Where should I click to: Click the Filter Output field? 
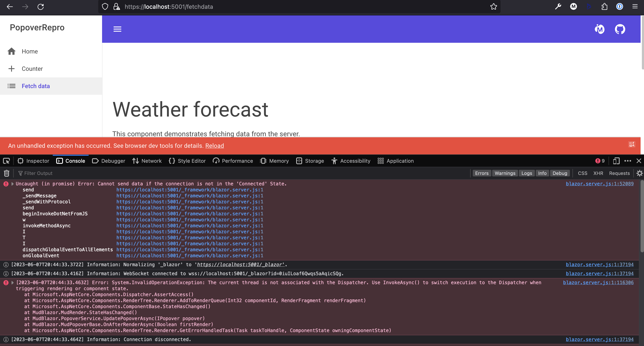coord(39,173)
